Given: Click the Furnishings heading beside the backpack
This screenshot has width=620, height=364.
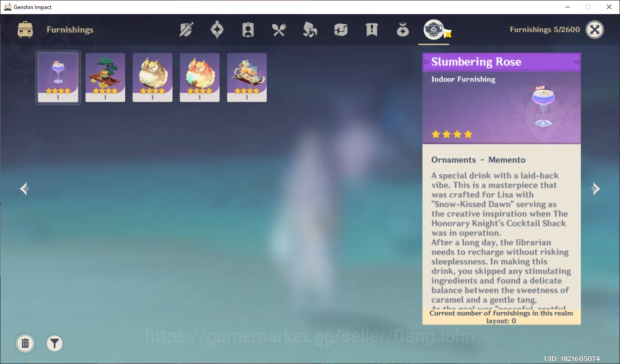Looking at the screenshot, I should [x=70, y=30].
